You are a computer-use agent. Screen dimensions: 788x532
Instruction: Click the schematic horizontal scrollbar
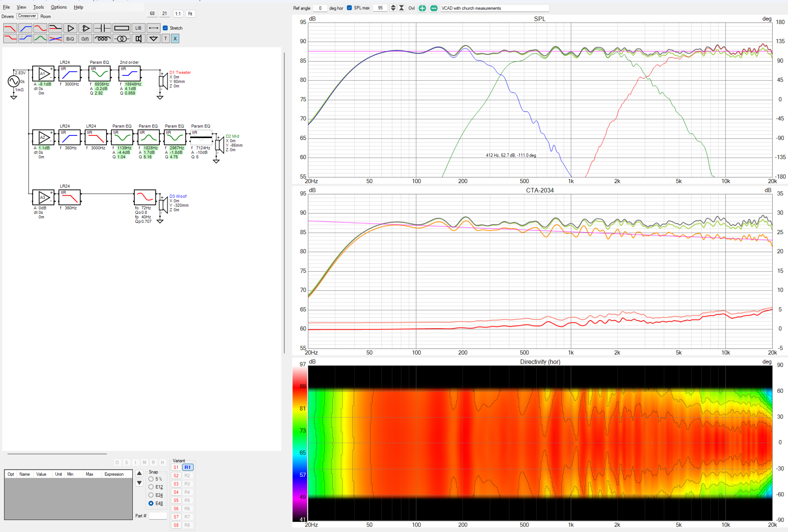pyautogui.click(x=57, y=454)
